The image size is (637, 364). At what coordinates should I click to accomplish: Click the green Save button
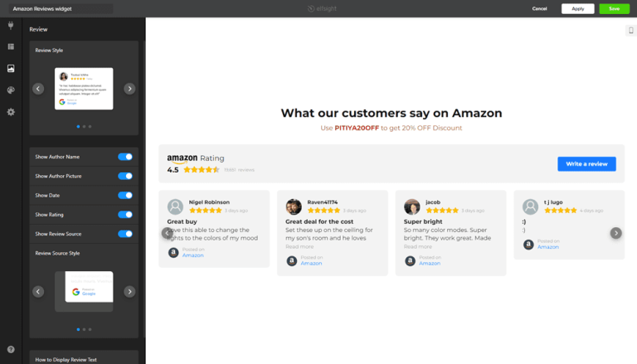[x=615, y=8]
